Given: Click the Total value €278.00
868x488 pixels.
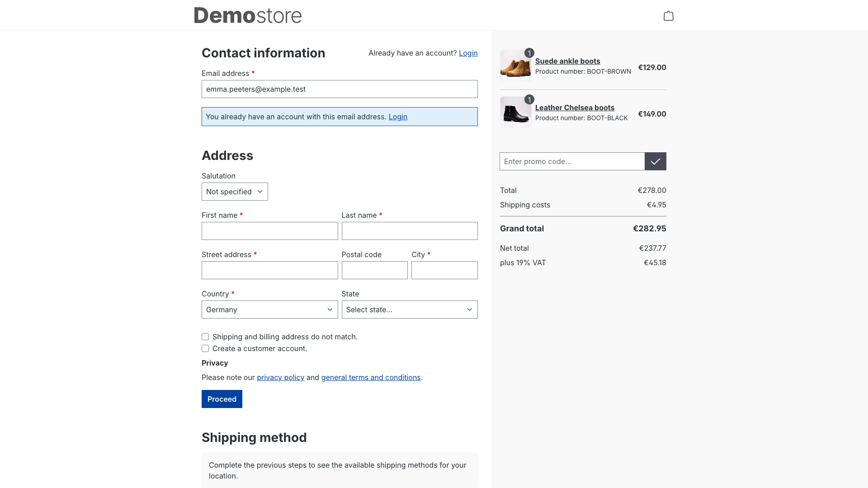Looking at the screenshot, I should [652, 190].
